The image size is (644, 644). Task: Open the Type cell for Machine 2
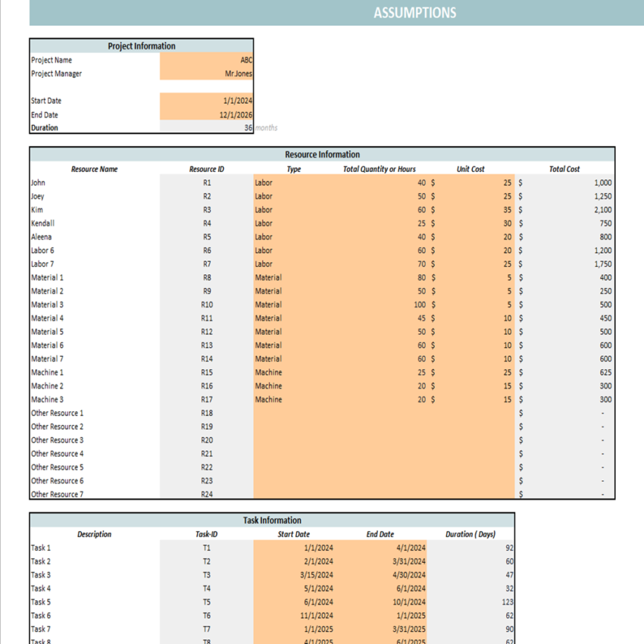[293, 386]
